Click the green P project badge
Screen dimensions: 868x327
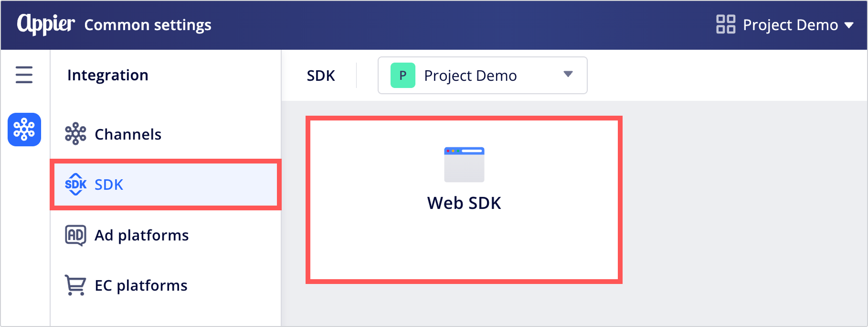pos(403,76)
